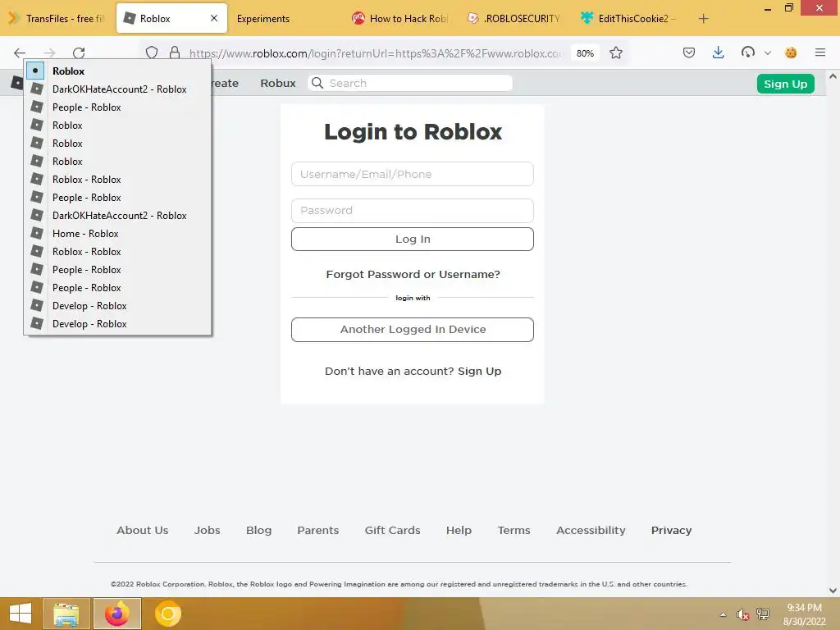Open Parents footer link
Image resolution: width=840 pixels, height=630 pixels.
click(318, 531)
